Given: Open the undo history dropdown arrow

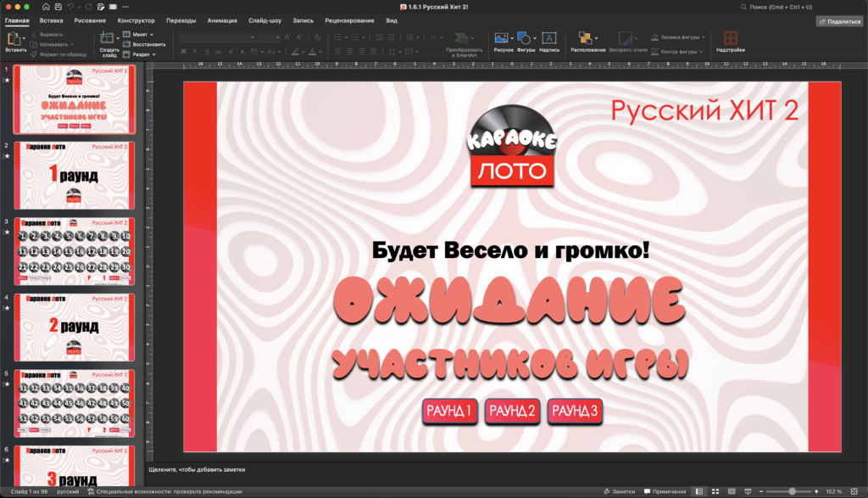Looking at the screenshot, I should click(x=79, y=7).
